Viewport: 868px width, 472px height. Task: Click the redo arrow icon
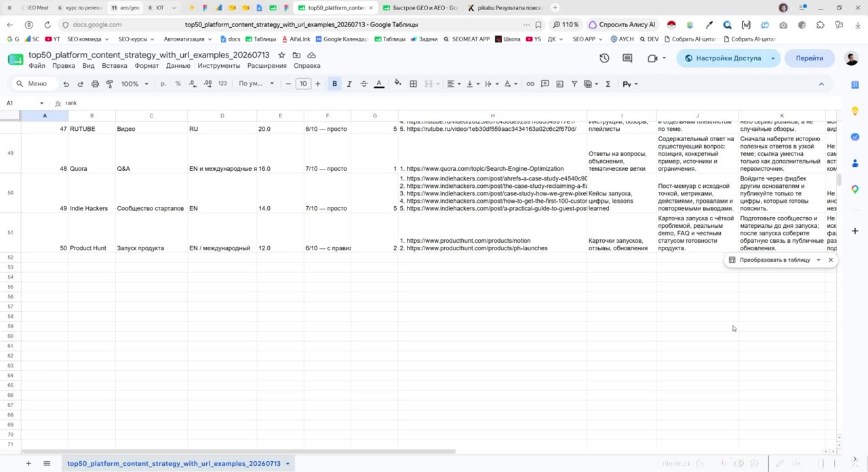click(x=80, y=84)
